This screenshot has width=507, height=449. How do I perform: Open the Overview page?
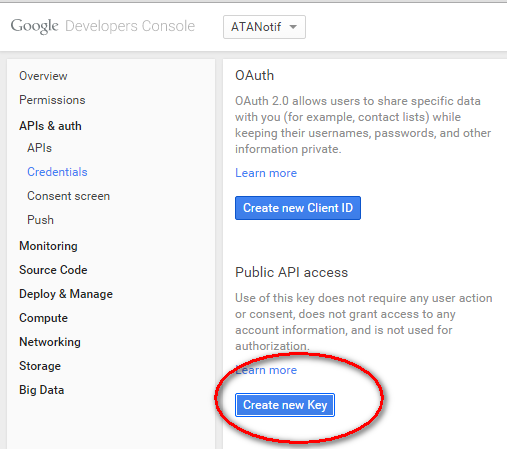pyautogui.click(x=43, y=76)
